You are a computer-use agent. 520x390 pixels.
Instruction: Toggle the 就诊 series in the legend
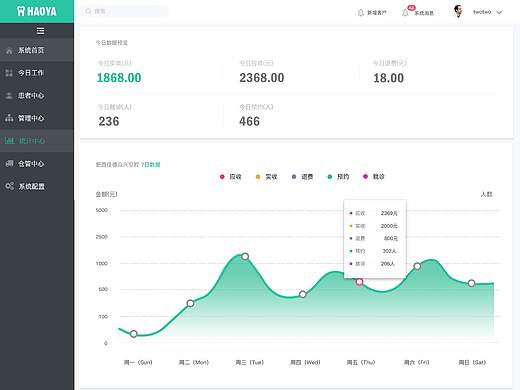(374, 177)
